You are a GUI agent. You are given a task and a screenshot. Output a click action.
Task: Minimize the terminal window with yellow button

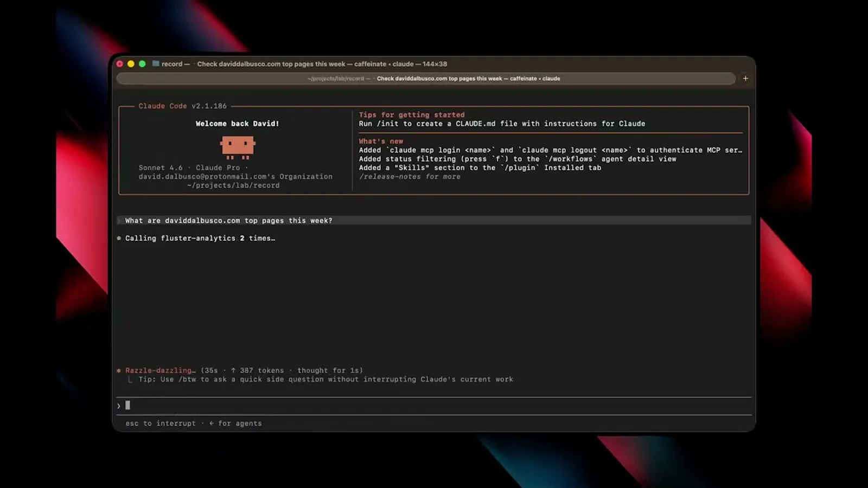131,64
